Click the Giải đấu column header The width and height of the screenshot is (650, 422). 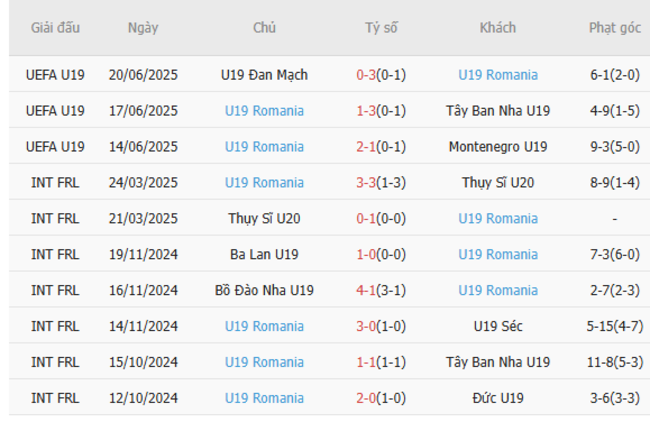(x=56, y=28)
